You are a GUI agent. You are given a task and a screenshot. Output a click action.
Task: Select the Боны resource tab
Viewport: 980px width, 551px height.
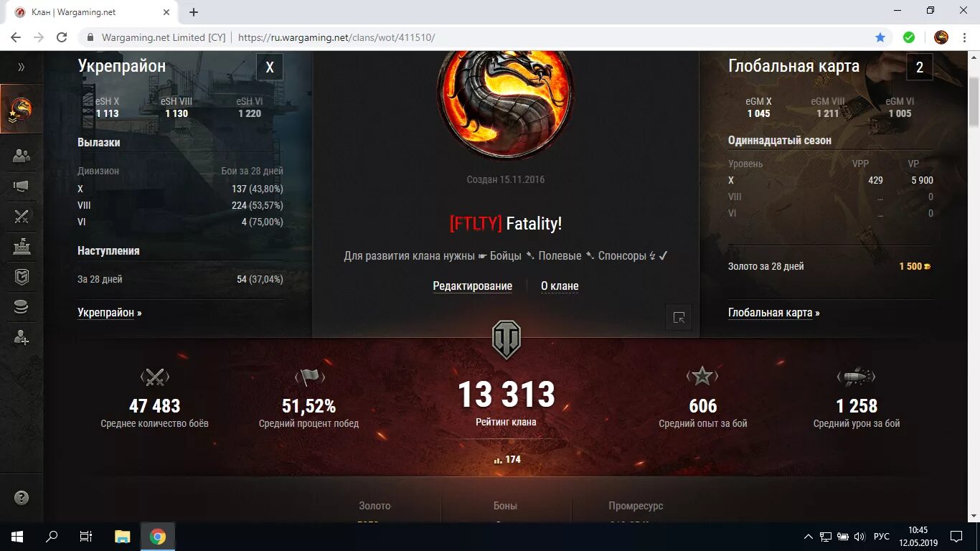pyautogui.click(x=505, y=506)
